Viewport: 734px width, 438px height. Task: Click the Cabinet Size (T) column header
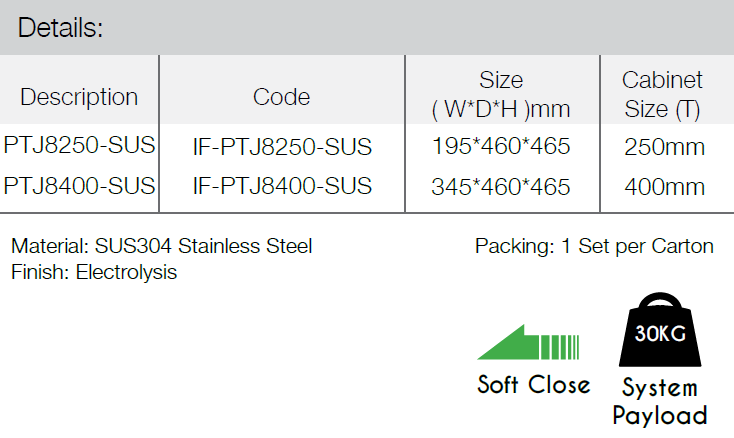(x=662, y=93)
